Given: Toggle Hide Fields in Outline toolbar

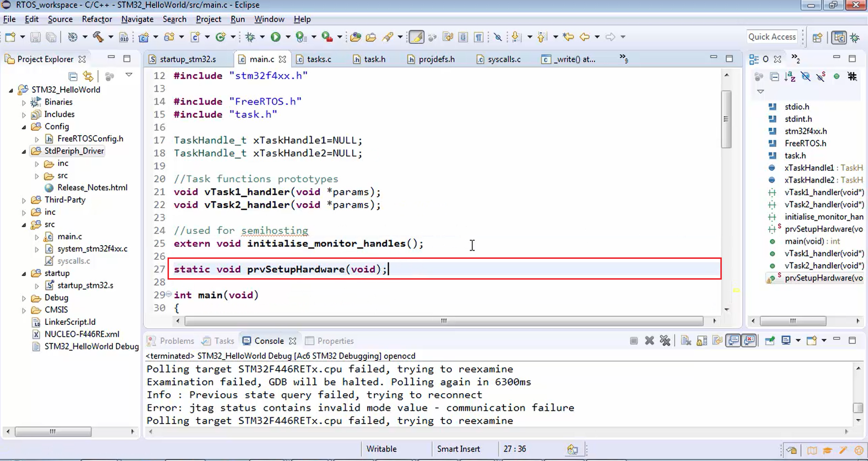Looking at the screenshot, I should click(x=806, y=76).
